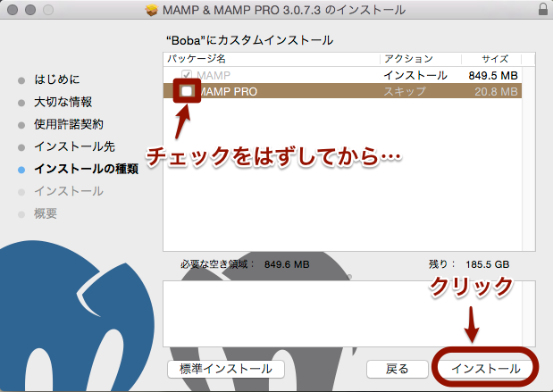Viewport: 553px width, 392px height.
Task: Go back with the 戻る button
Action: (398, 369)
